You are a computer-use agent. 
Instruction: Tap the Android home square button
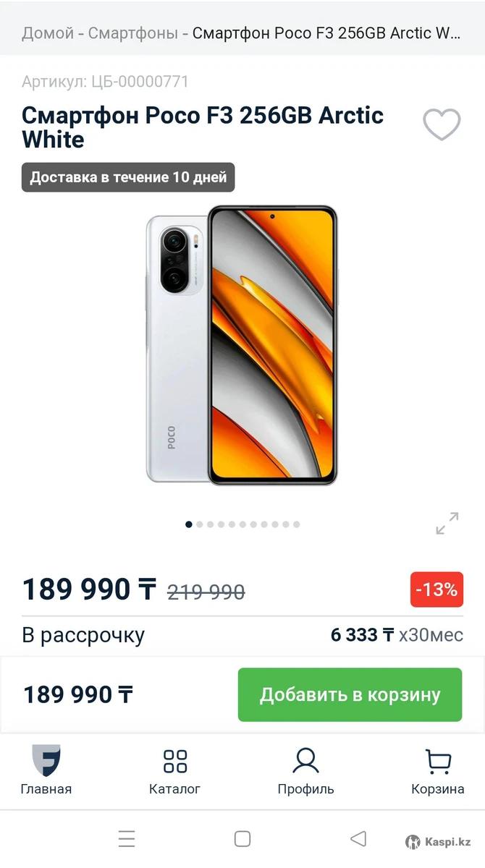[242, 839]
